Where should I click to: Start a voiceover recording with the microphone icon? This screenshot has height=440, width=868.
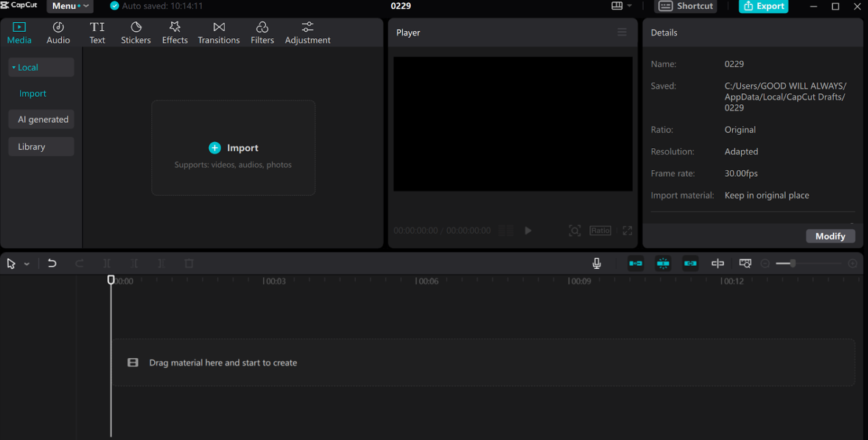(596, 263)
